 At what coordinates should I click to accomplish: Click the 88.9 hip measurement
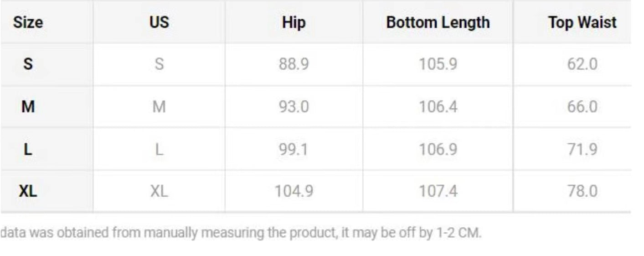tap(294, 64)
